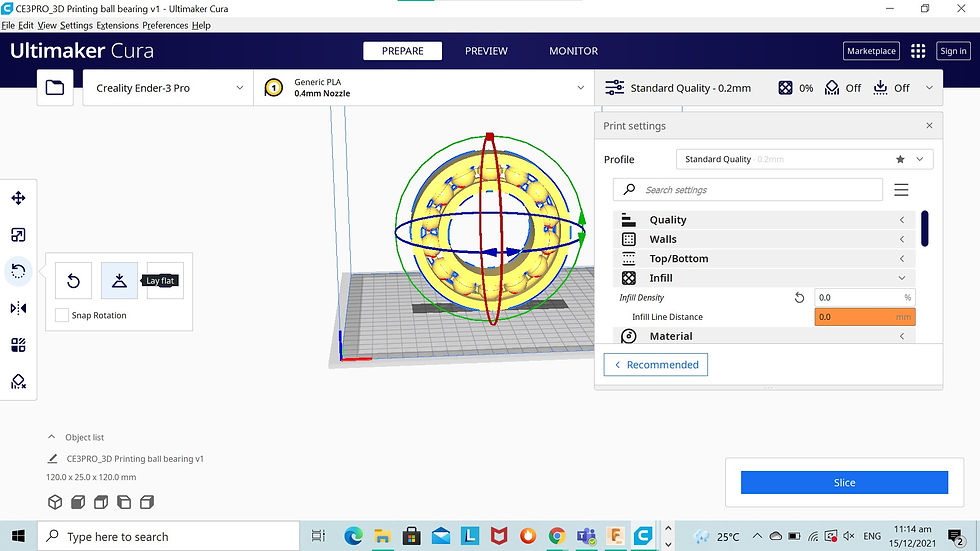This screenshot has height=551, width=980.
Task: Click the star icon in the Profile box
Action: click(900, 159)
